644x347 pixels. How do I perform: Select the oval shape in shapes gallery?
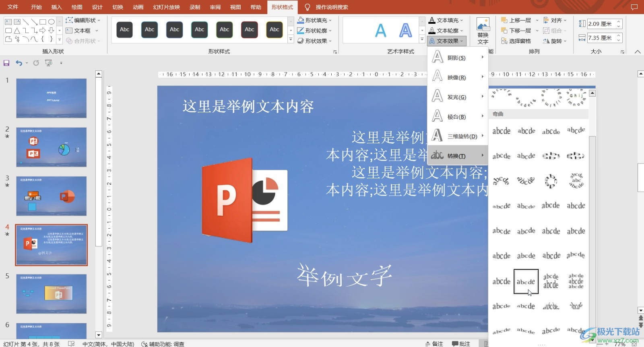52,22
